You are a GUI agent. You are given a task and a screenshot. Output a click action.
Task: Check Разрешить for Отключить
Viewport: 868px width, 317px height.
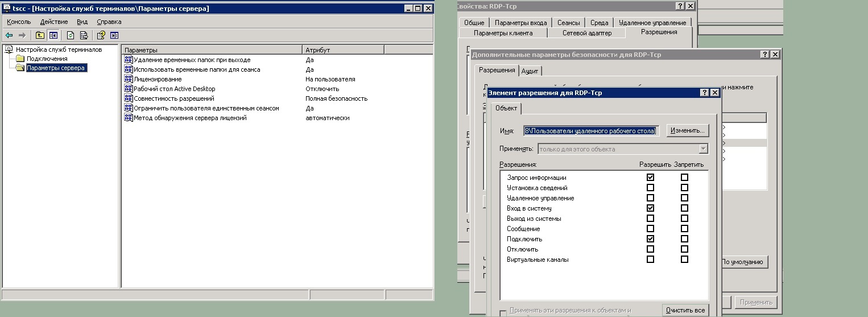[x=650, y=249]
